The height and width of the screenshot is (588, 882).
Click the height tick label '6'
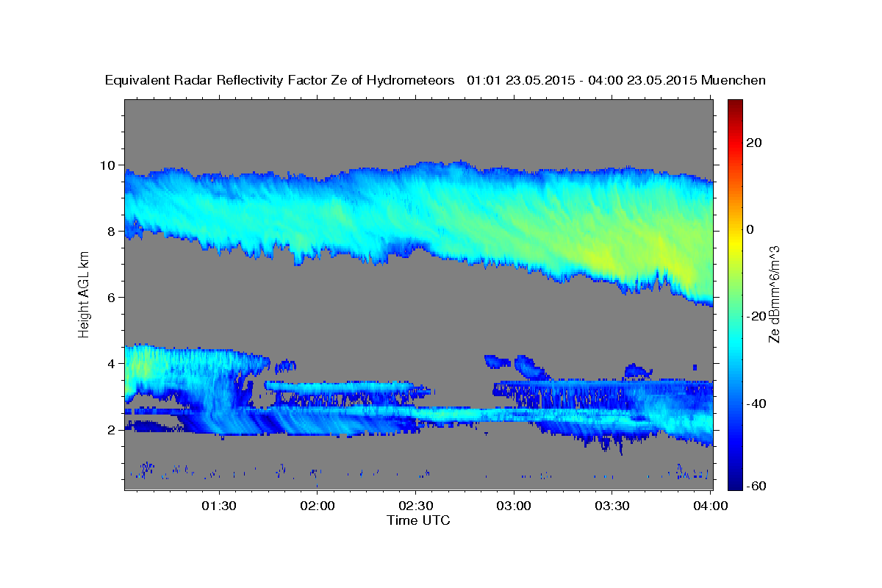(113, 298)
